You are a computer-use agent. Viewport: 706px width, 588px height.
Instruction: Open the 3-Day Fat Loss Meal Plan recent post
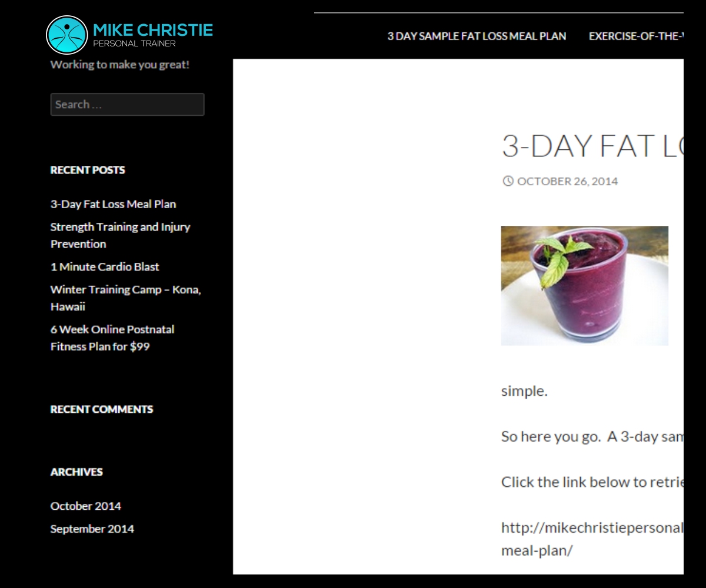tap(113, 204)
